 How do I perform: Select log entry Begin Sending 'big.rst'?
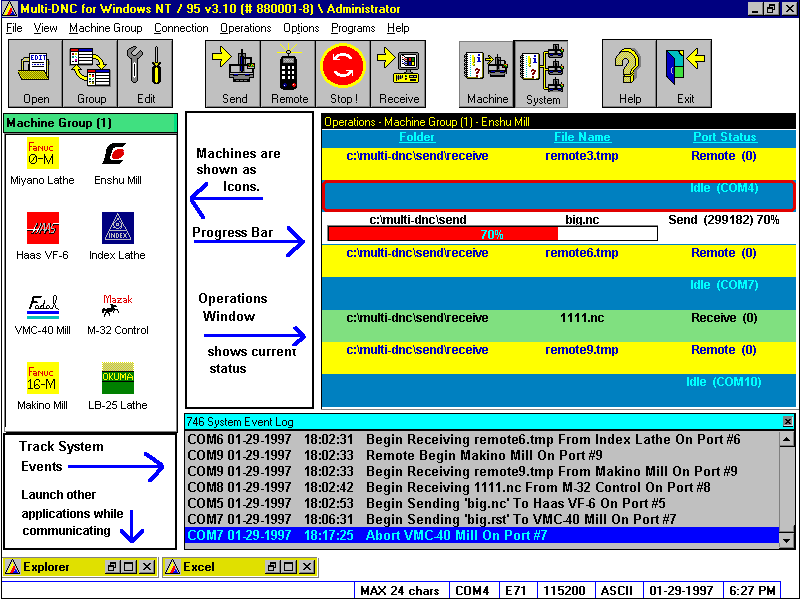click(483, 519)
